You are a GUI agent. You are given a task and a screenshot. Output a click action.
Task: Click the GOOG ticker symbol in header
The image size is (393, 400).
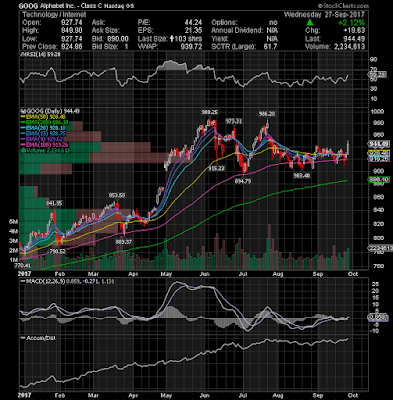(x=27, y=6)
